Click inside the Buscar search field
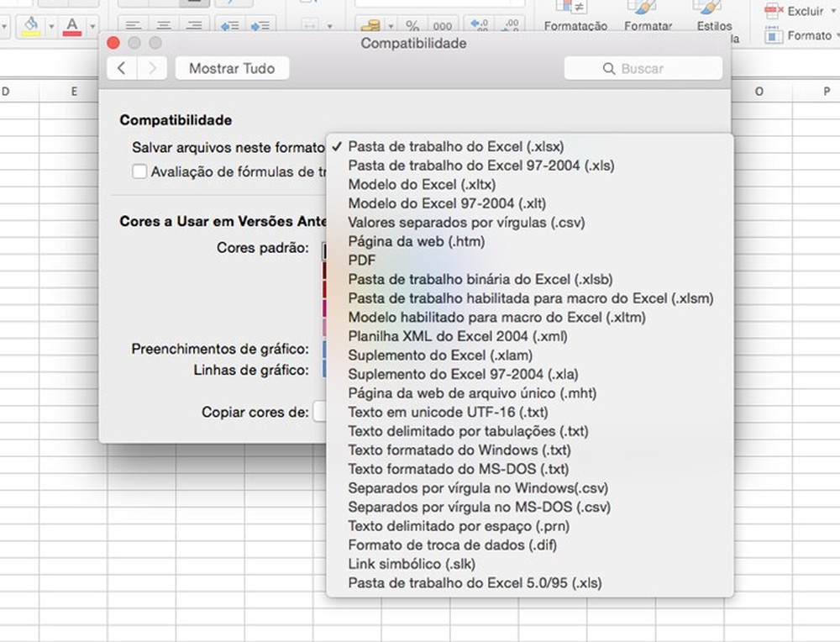This screenshot has height=642, width=840. pyautogui.click(x=643, y=67)
